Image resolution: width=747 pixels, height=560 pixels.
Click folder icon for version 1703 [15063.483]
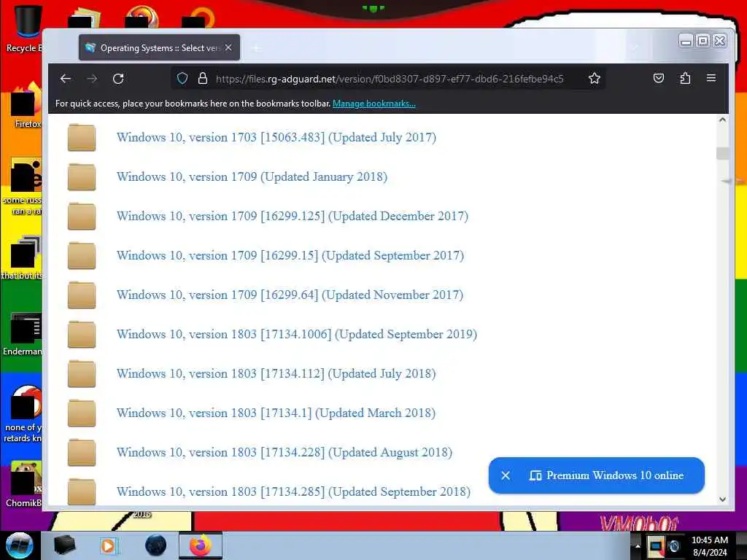click(x=82, y=138)
